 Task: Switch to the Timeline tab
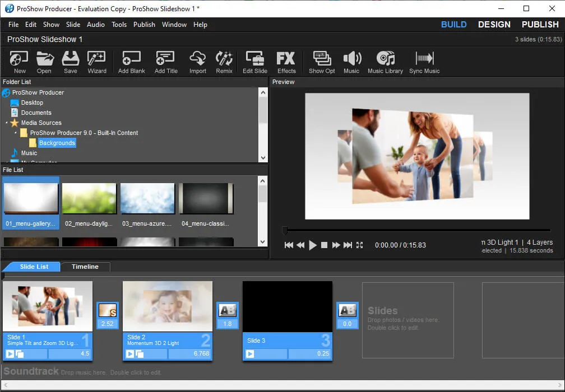[x=85, y=267]
